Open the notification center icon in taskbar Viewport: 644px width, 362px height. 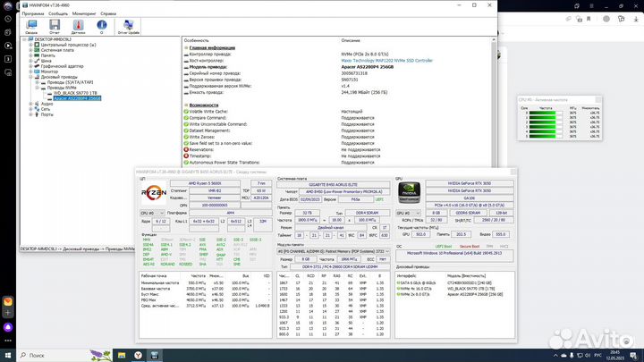(633, 355)
